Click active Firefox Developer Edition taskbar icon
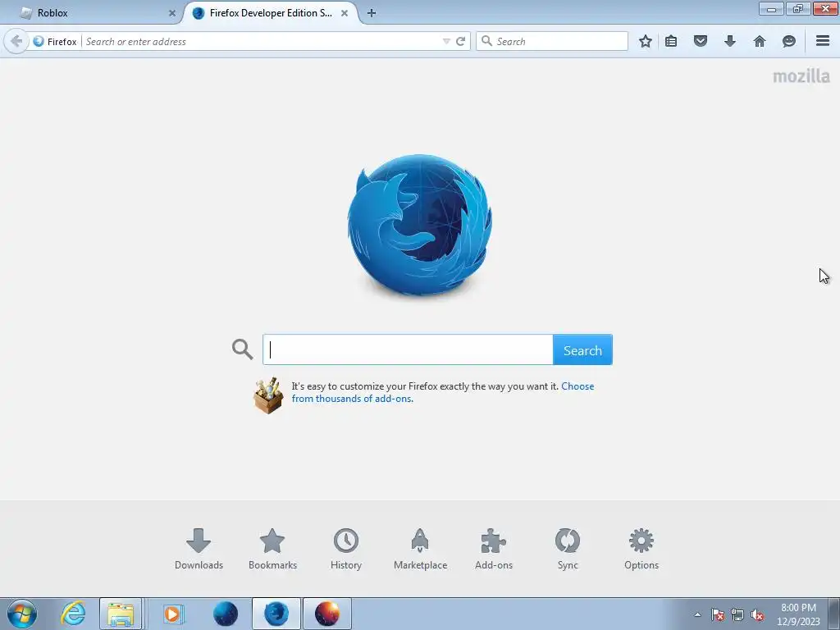840x630 pixels. tap(276, 614)
